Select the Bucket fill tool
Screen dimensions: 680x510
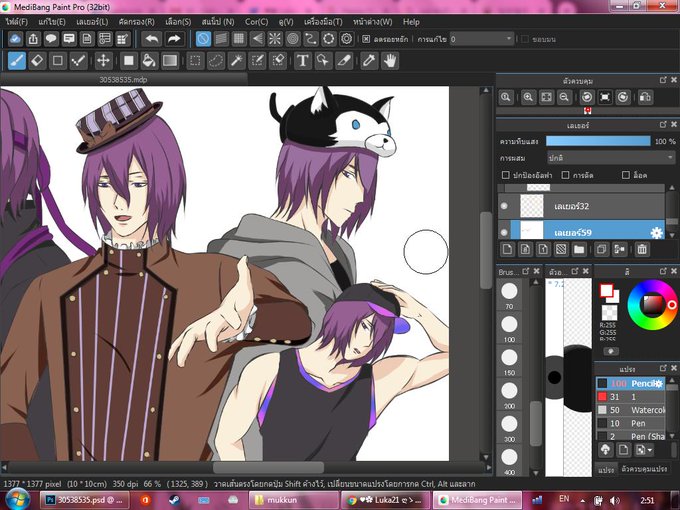click(149, 61)
